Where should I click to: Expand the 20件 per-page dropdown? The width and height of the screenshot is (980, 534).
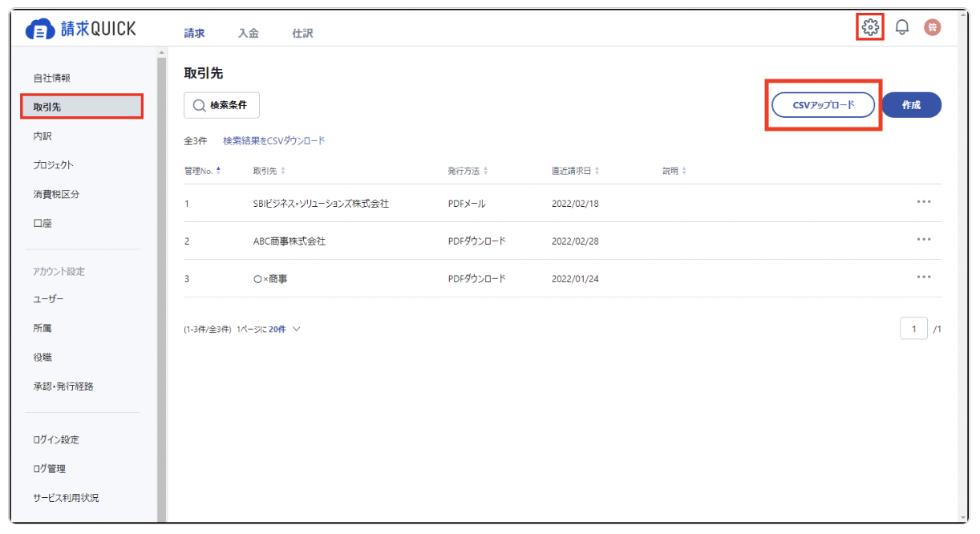coord(285,330)
